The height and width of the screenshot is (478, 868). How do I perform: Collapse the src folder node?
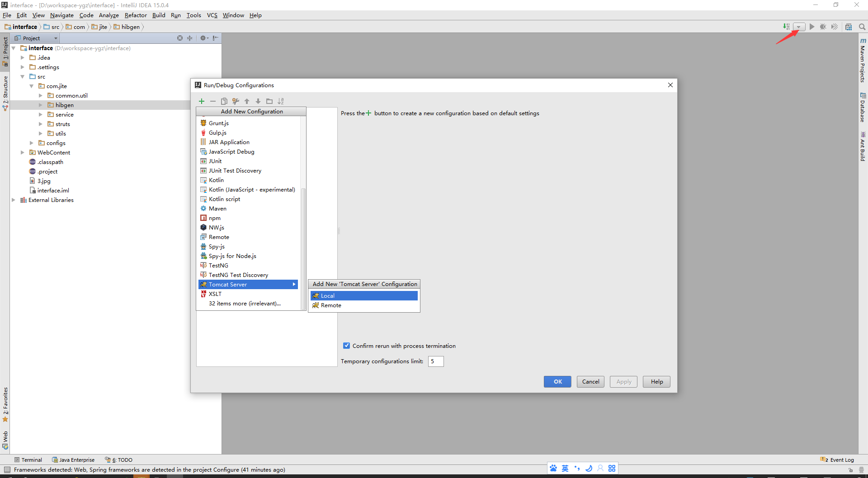(23, 76)
